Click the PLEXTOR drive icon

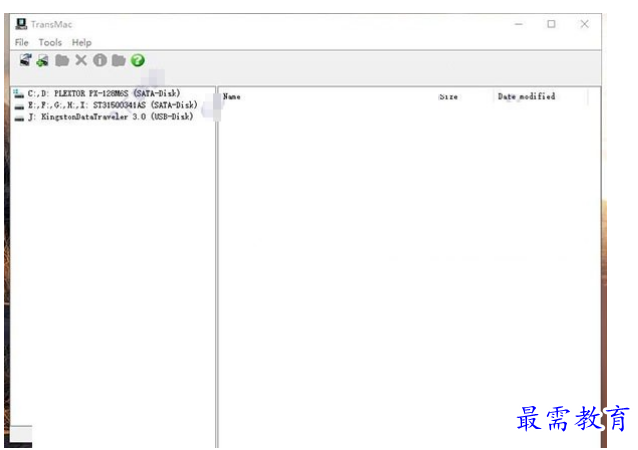click(x=19, y=94)
